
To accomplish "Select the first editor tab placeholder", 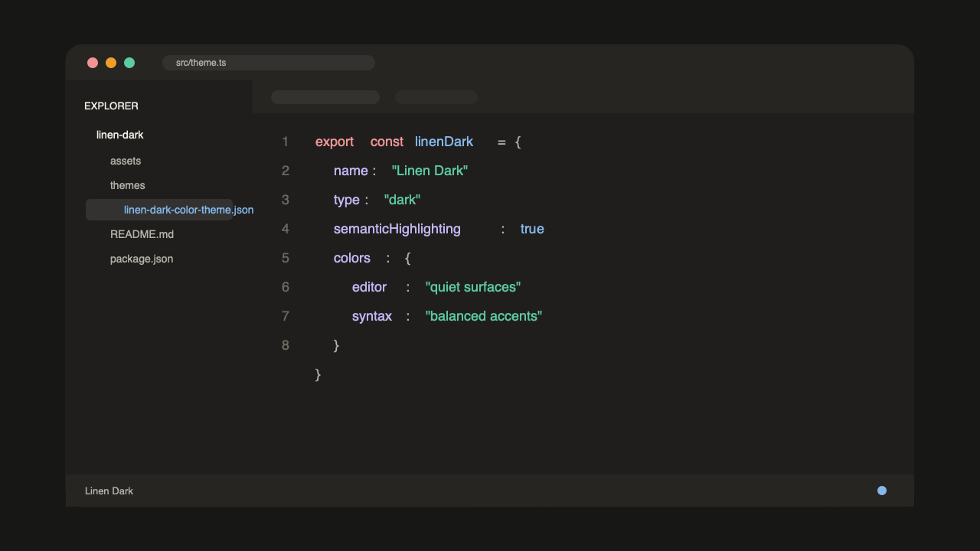I will [325, 97].
